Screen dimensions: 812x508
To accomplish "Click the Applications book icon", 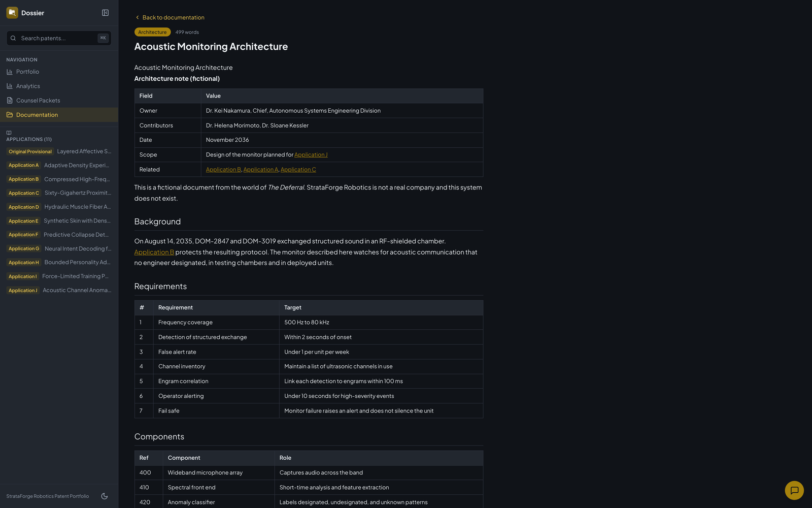I will click(9, 133).
